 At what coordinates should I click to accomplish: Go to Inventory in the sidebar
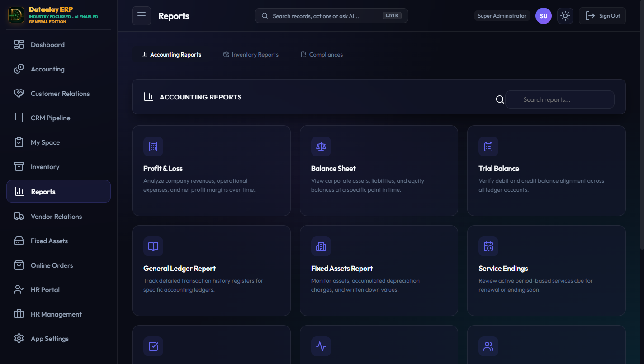click(x=58, y=166)
